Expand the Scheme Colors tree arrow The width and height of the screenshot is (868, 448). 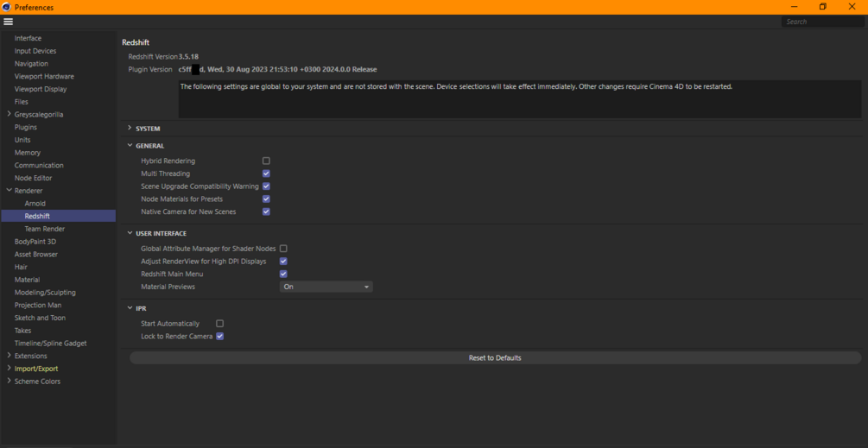click(x=9, y=381)
